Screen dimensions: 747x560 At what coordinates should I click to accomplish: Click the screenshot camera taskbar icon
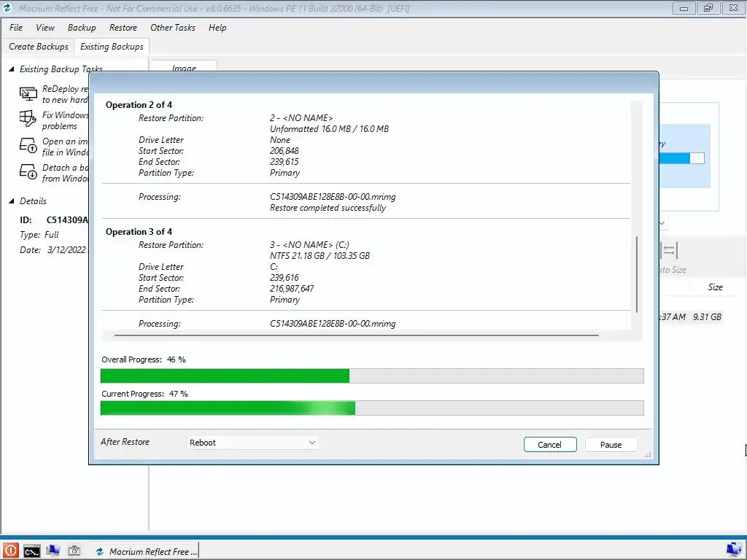[x=74, y=551]
